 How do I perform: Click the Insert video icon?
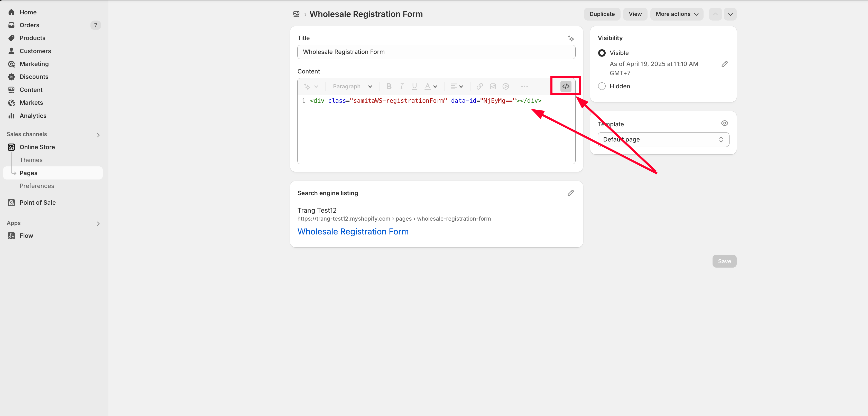click(x=505, y=86)
